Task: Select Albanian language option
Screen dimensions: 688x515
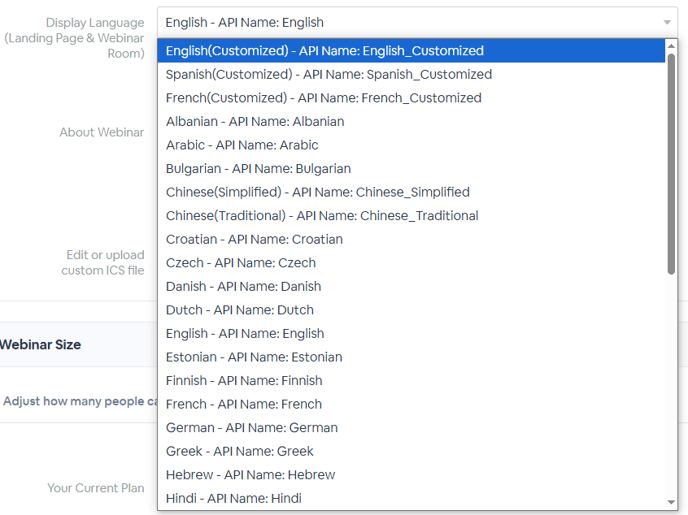Action: pyautogui.click(x=411, y=122)
